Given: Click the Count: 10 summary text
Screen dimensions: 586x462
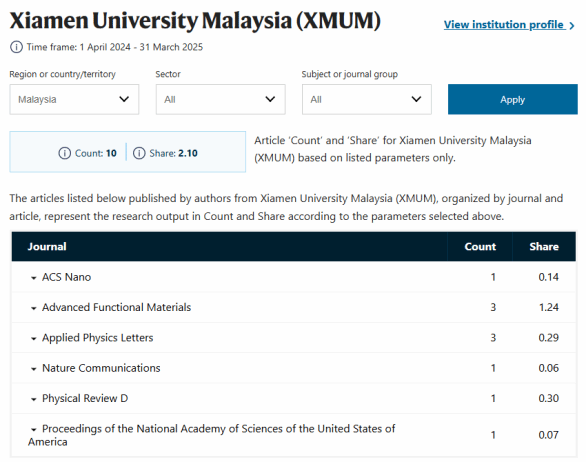Looking at the screenshot, I should tap(96, 153).
